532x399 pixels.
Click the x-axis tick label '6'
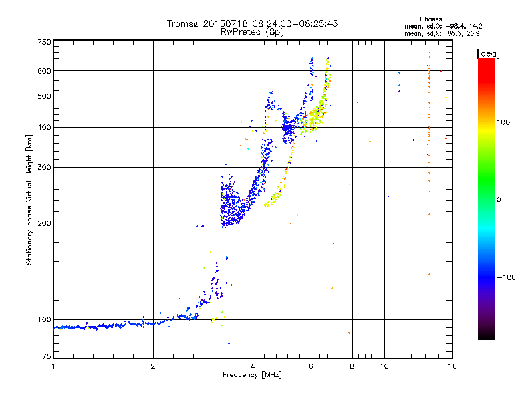(311, 366)
